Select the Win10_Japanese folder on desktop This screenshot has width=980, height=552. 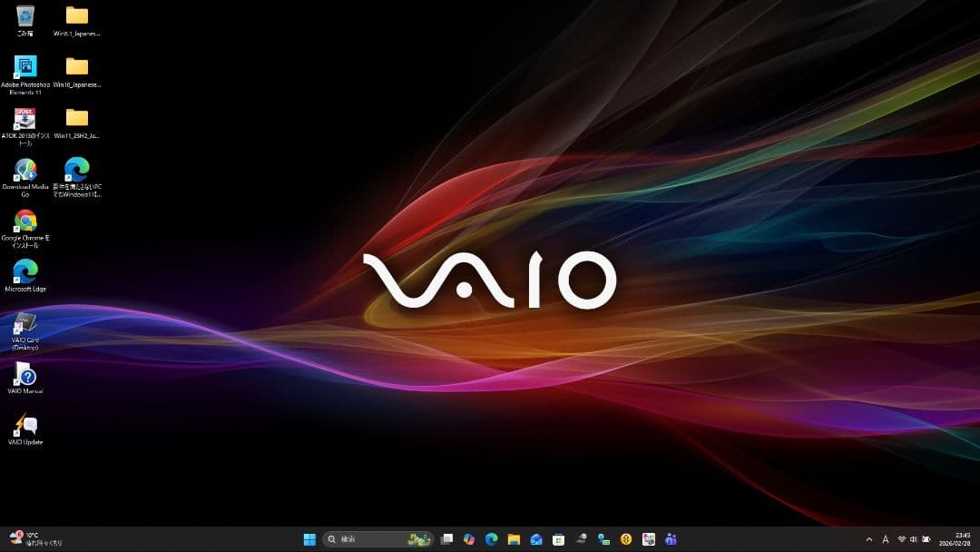77,72
